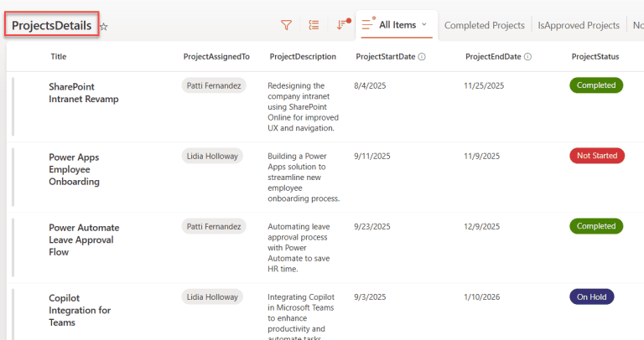
Task: Click the 9/11/2025 start date cell
Action: pos(371,157)
